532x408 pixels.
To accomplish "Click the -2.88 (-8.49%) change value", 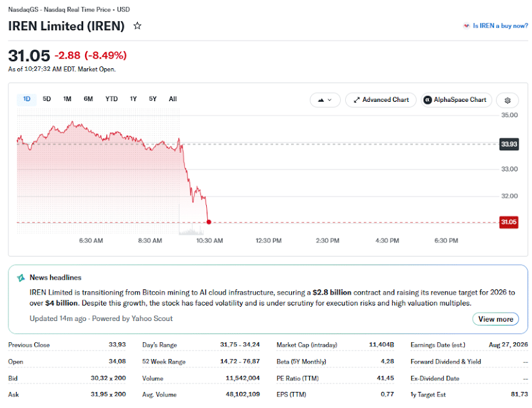I will tap(91, 55).
